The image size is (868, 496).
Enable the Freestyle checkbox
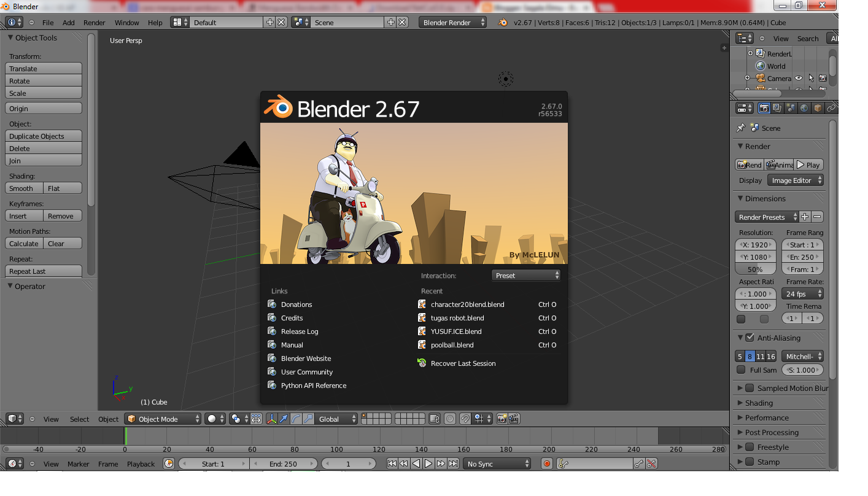(x=750, y=447)
